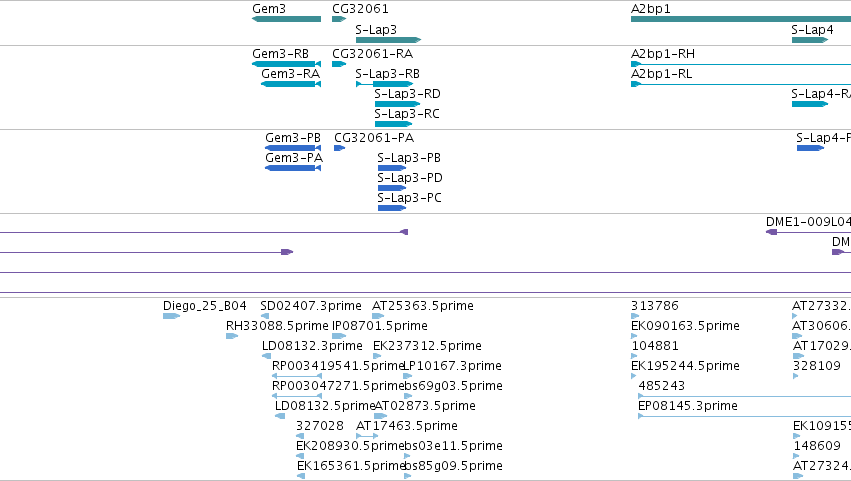Screen dimensions: 851x481
Task: Select the Gem3-PB protein feature
Action: (x=293, y=148)
